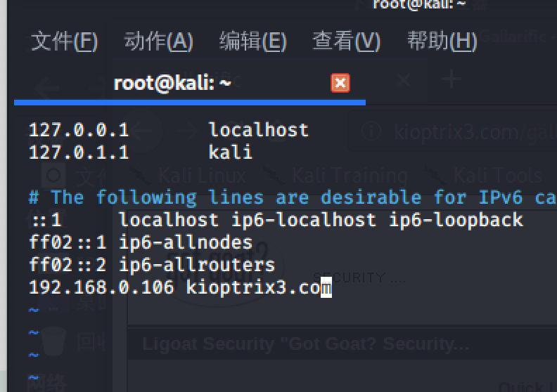Open the 编辑(E) menu
This screenshot has width=557, height=392.
(x=252, y=41)
